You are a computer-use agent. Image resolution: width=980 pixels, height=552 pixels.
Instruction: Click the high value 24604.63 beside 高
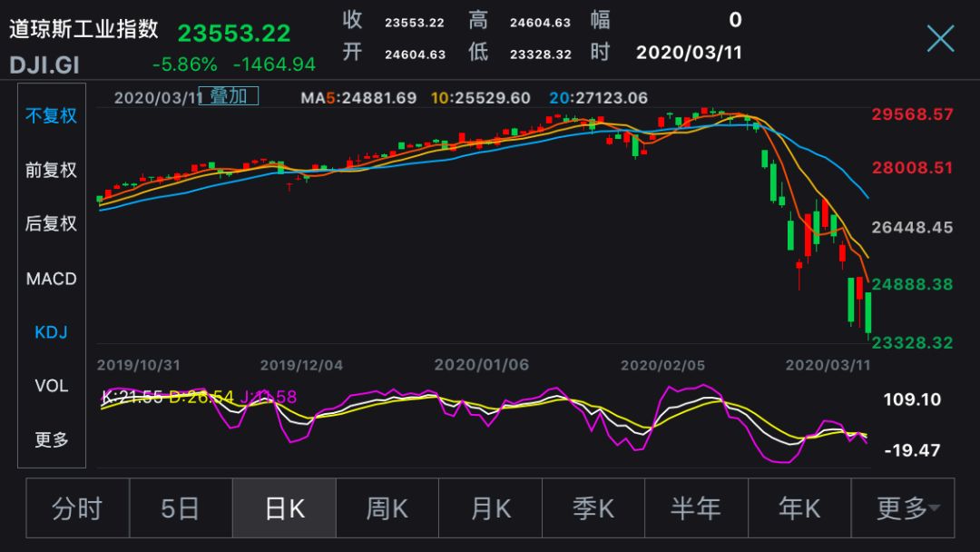[540, 23]
